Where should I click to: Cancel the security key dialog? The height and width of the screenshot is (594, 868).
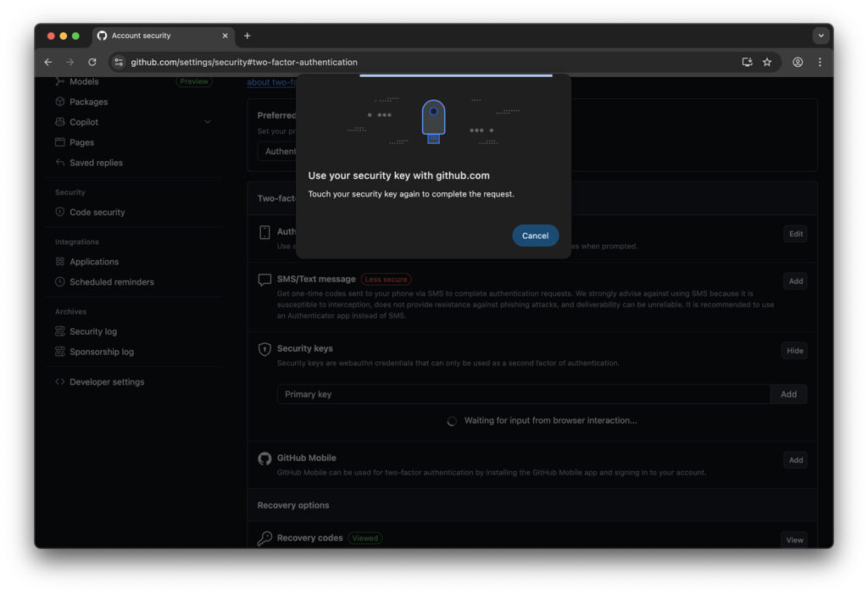535,236
